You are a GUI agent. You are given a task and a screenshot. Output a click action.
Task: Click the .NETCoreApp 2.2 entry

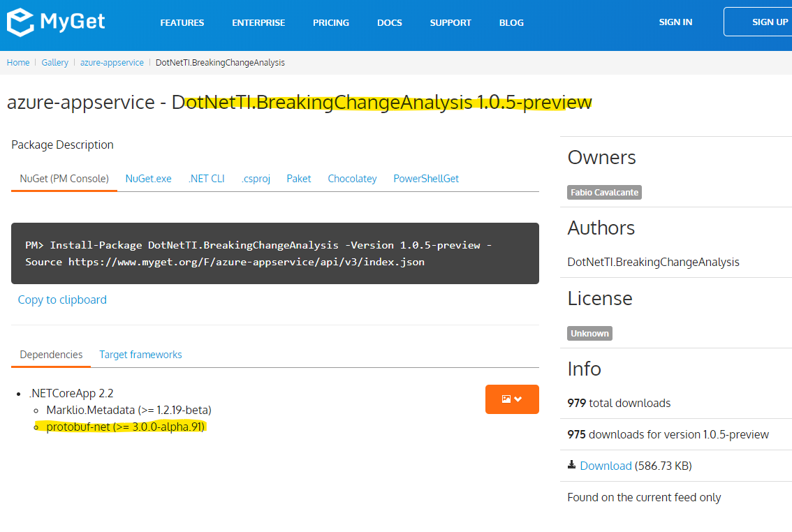coord(71,393)
